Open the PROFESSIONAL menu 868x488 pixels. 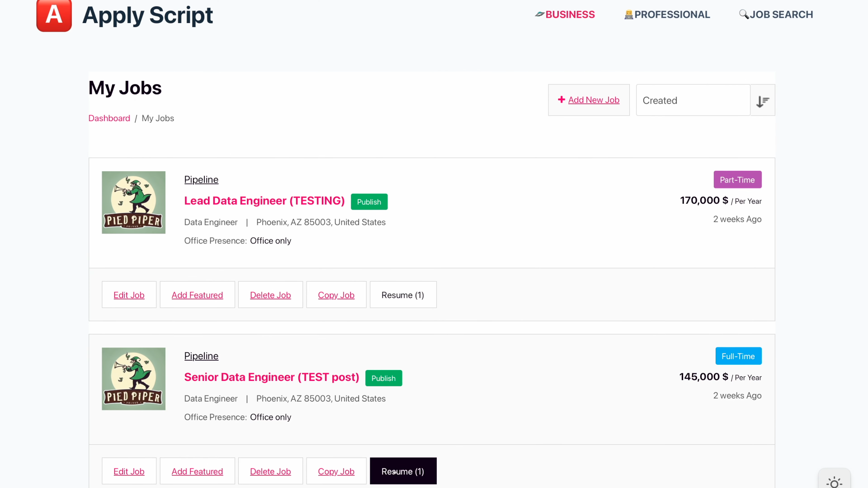click(x=667, y=14)
